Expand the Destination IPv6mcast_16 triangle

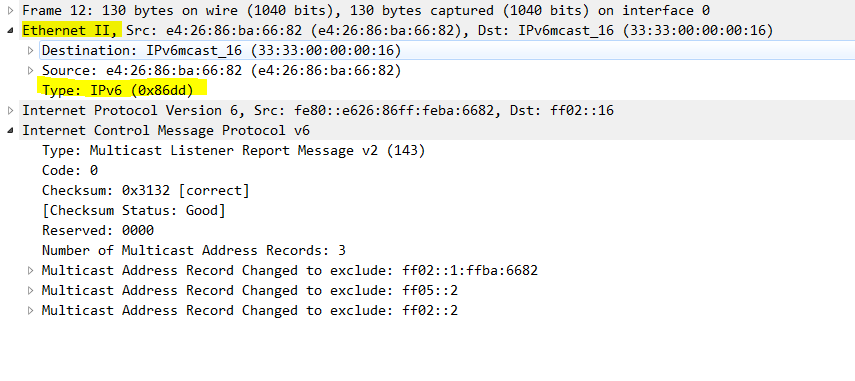click(x=31, y=51)
